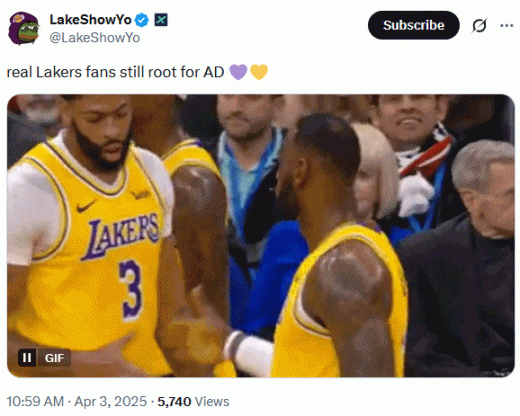This screenshot has height=416, width=520.
Task: Click the Views label
Action: pos(212,401)
